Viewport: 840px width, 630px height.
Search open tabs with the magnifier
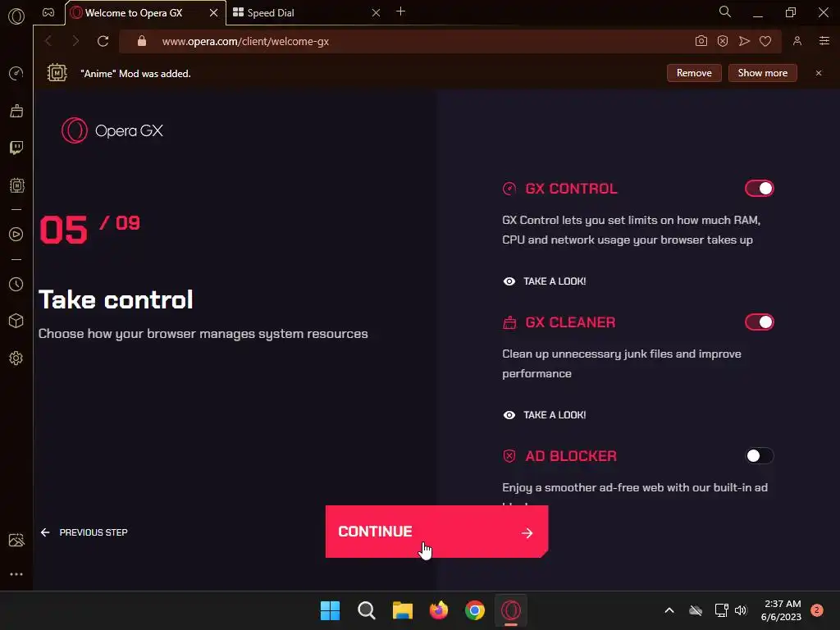[x=725, y=11]
